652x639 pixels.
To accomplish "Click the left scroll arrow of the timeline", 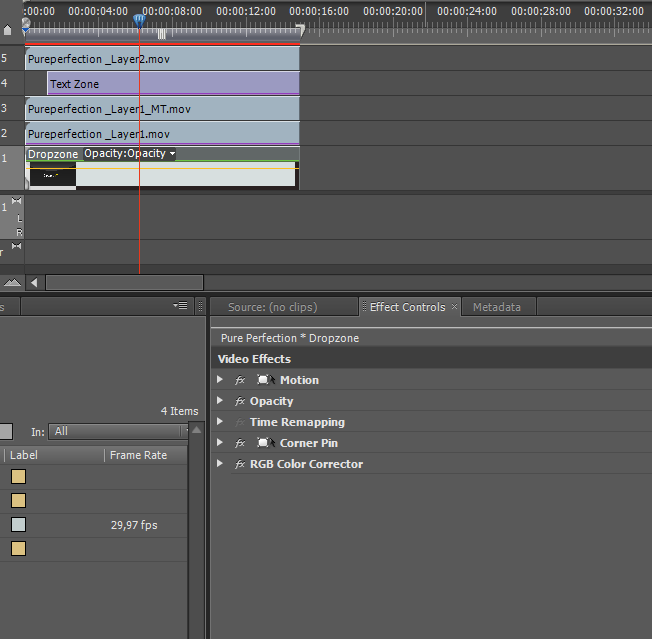I will 35,283.
